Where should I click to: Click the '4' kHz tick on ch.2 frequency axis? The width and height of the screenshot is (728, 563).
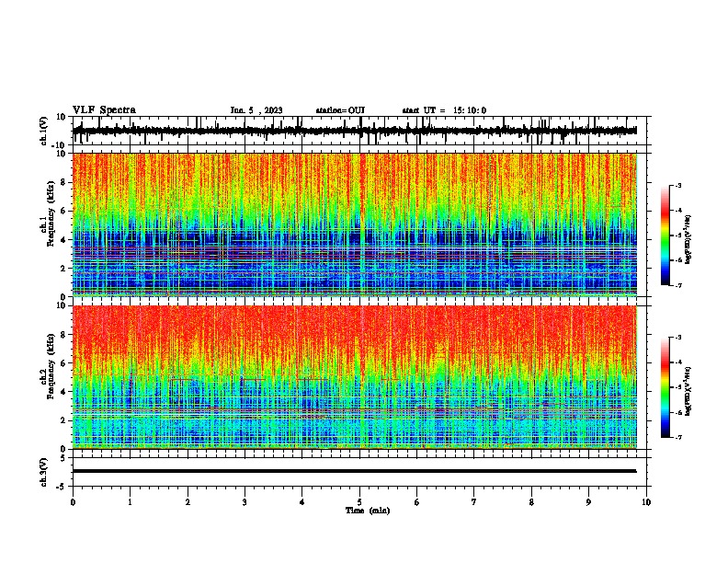tap(63, 392)
